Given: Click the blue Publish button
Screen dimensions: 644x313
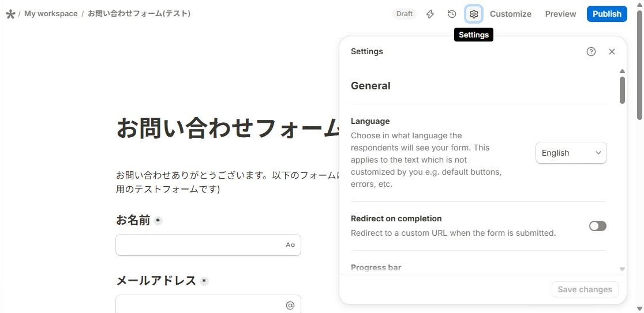Looking at the screenshot, I should click(x=606, y=14).
